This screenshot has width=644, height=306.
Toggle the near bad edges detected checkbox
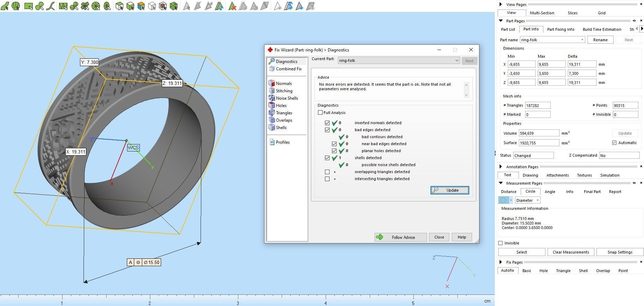click(x=334, y=144)
